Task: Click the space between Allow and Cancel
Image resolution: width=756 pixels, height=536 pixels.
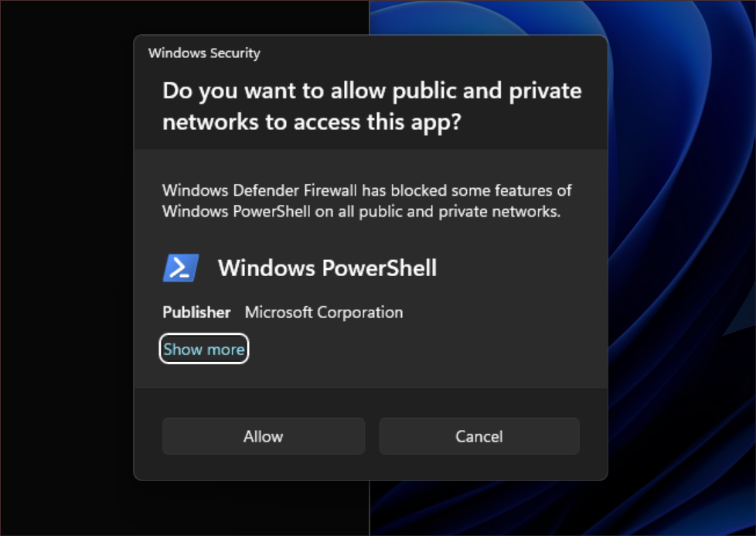Action: [x=371, y=435]
